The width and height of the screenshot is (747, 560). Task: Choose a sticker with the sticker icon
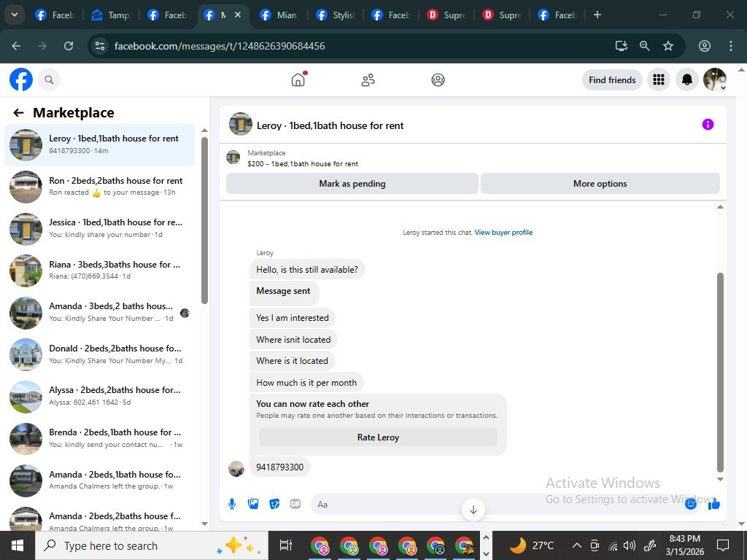tap(274, 504)
